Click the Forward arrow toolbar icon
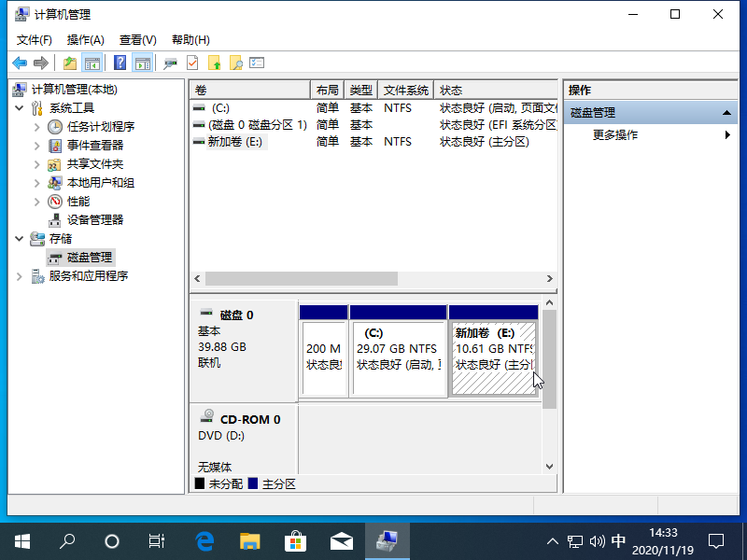This screenshot has height=560, width=747. pyautogui.click(x=41, y=63)
